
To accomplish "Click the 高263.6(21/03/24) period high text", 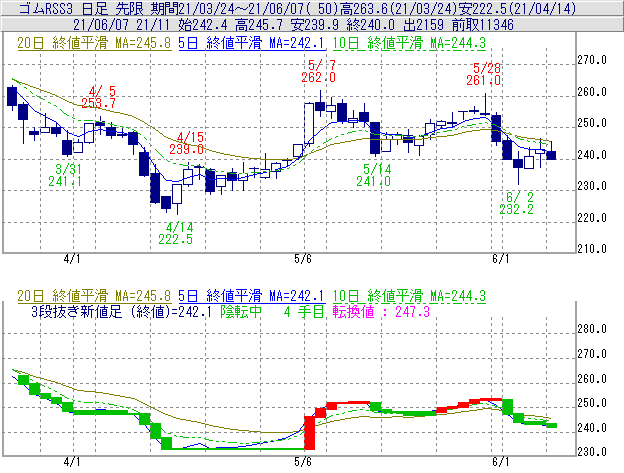I will (x=398, y=8).
